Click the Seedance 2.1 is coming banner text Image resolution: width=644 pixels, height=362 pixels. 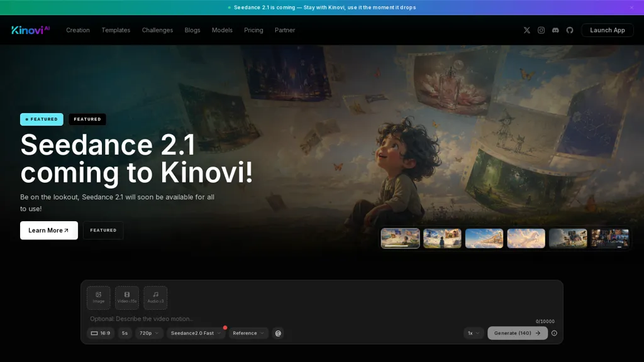325,8
